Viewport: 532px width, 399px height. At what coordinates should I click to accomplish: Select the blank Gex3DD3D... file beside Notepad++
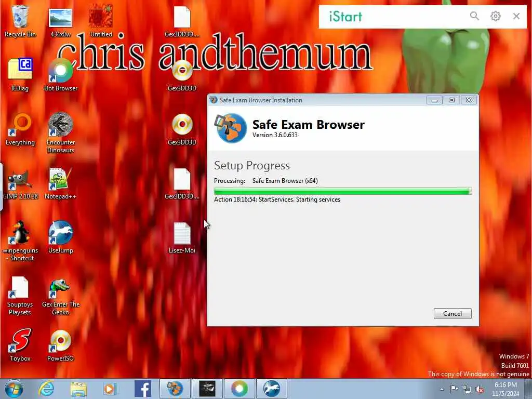[182, 183]
